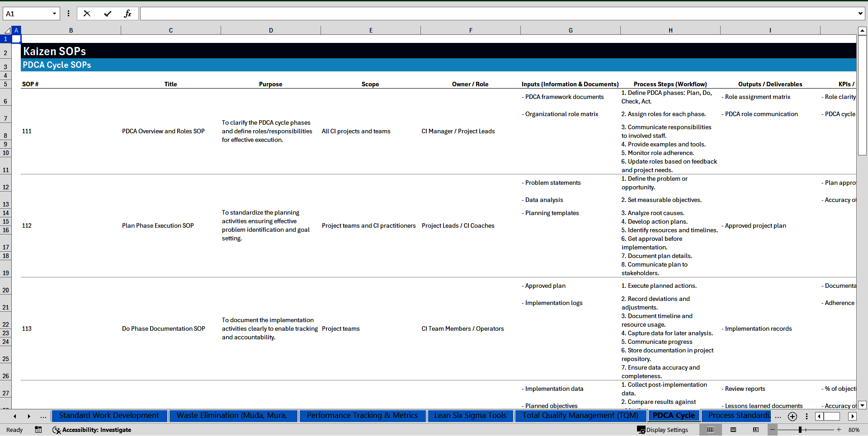868x436 pixels.
Task: Open the Insert Function fx dialog
Action: pos(127,14)
